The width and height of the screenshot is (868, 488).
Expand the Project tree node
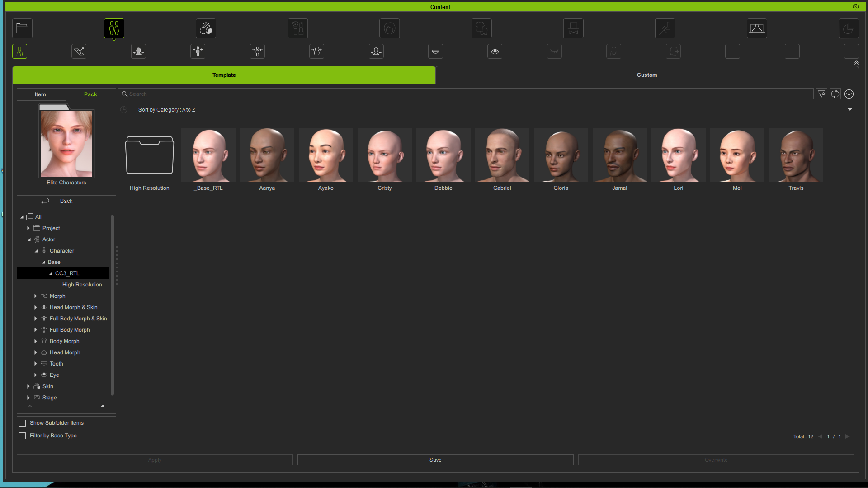pyautogui.click(x=28, y=228)
